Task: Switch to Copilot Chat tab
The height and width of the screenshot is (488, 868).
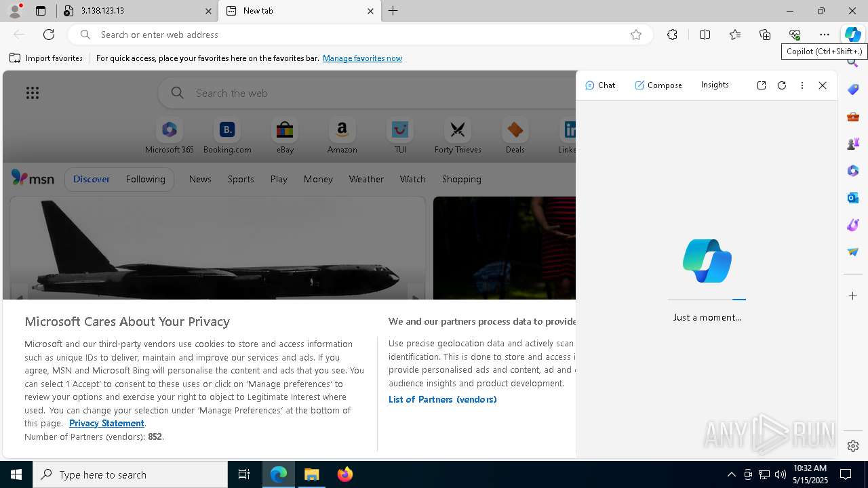Action: coord(600,85)
